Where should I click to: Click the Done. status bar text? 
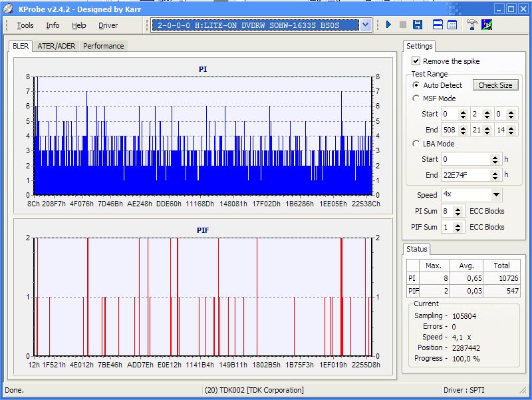click(14, 390)
